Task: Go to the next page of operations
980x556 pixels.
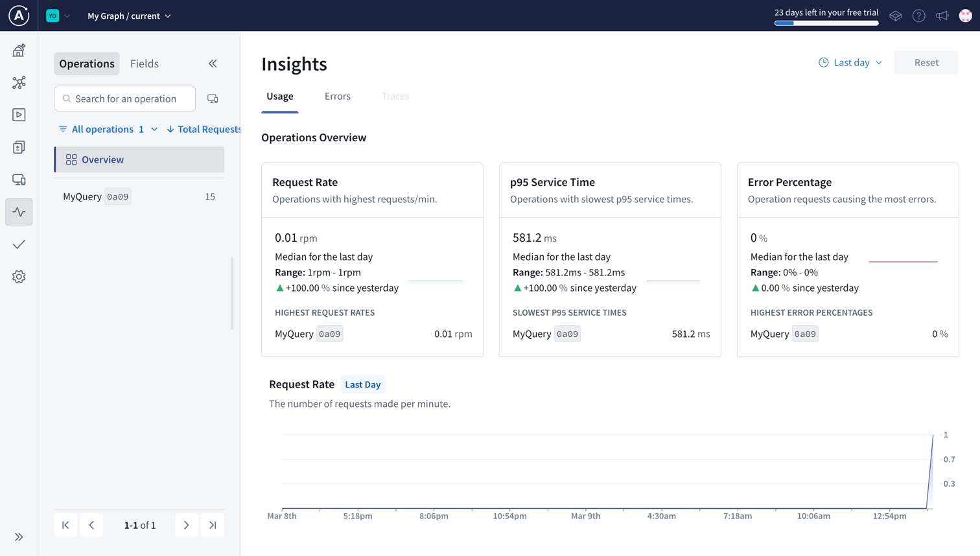Action: 186,525
